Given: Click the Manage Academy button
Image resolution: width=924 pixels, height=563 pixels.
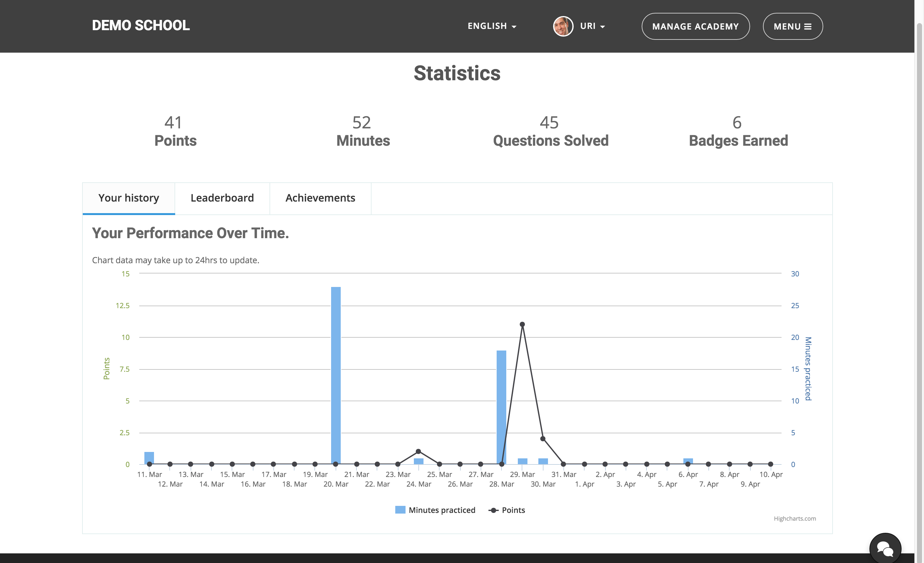Looking at the screenshot, I should point(695,26).
